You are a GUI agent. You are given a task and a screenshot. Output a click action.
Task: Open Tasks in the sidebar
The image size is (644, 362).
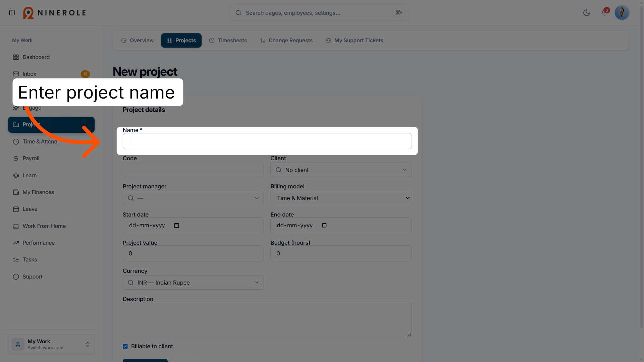[51, 260]
